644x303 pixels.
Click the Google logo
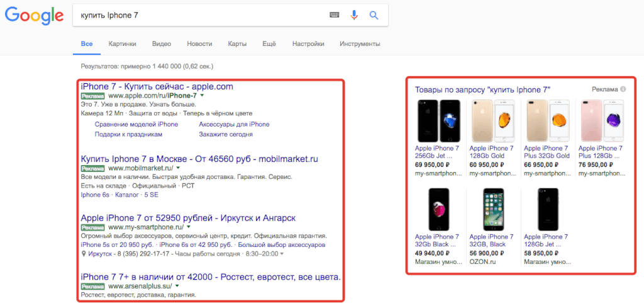click(x=34, y=16)
